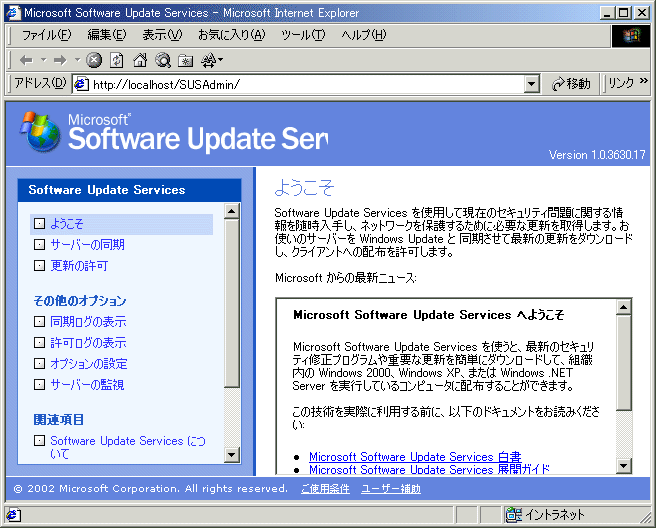Open サーバーの監視 link

click(87, 384)
